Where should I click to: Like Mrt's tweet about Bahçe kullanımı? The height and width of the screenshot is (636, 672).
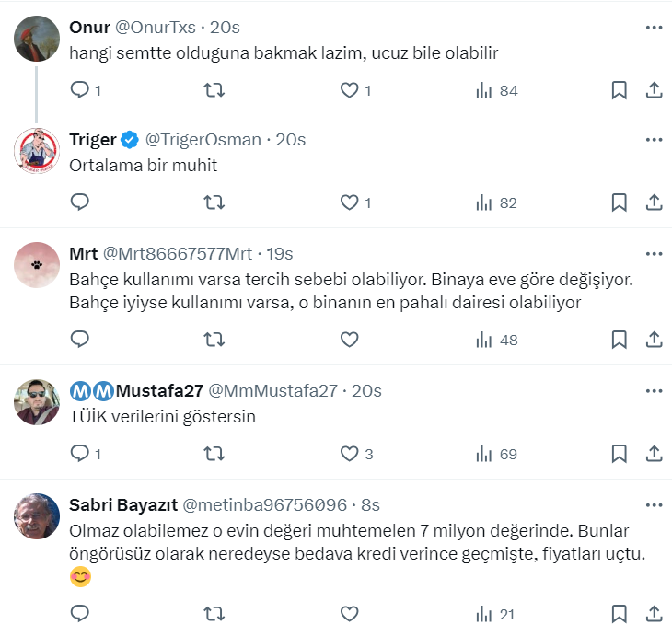349,340
